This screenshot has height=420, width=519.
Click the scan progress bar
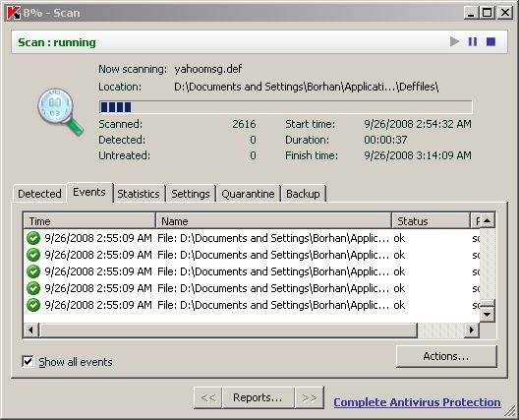(x=286, y=107)
